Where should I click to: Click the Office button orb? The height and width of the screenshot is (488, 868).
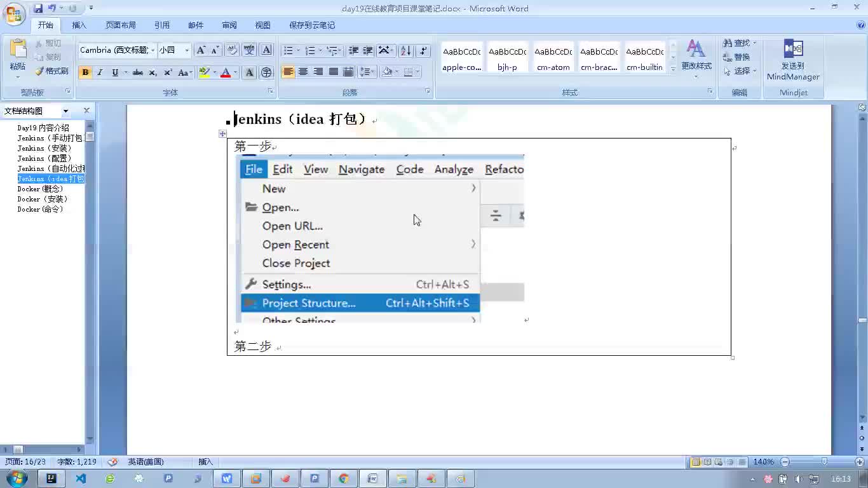(x=15, y=13)
